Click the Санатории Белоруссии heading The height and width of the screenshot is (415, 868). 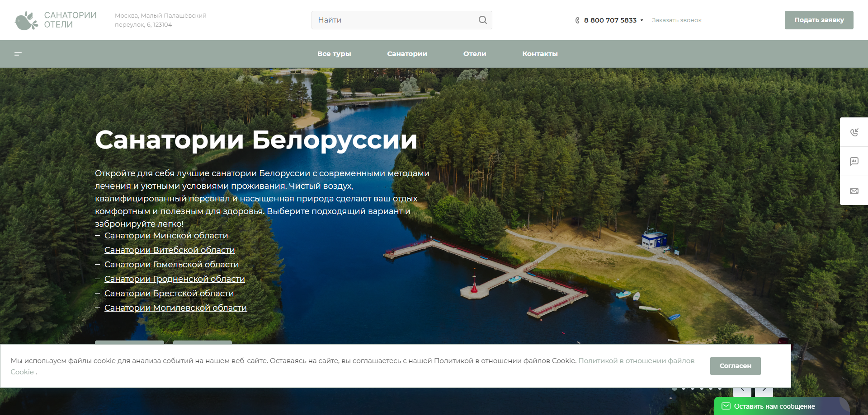coord(256,140)
